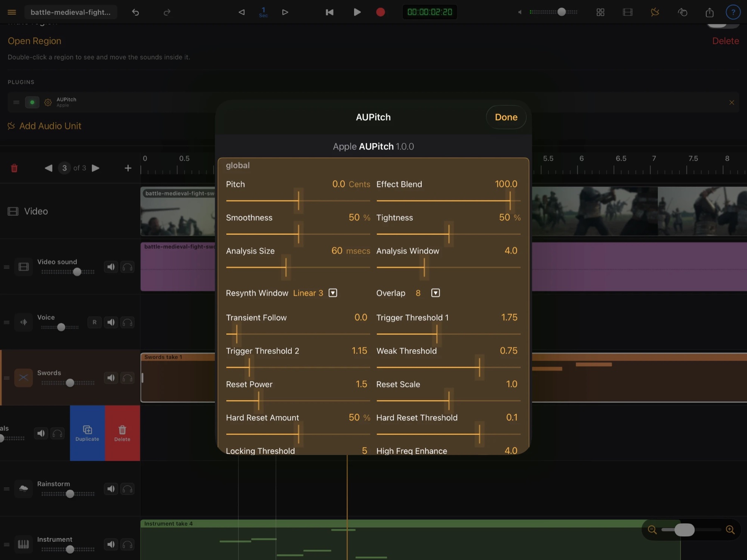Solo the Rainstorm track with headphones
747x560 pixels.
[127, 489]
